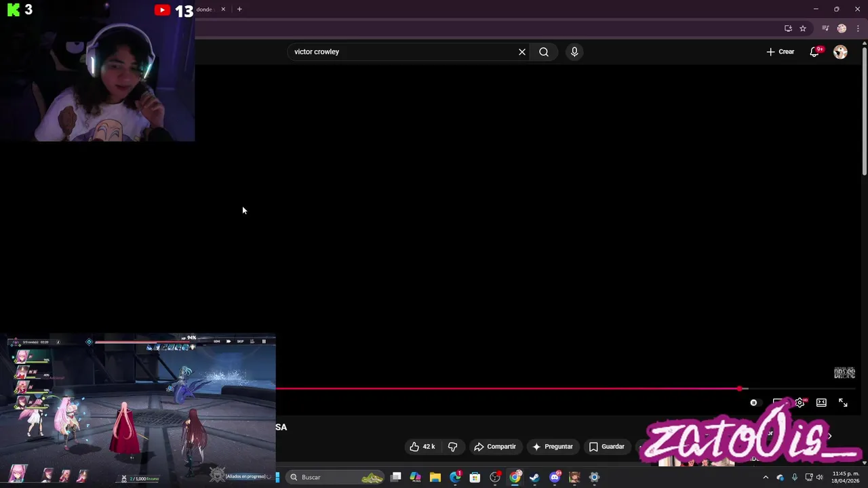
Task: Click SKIP in the game overlay
Action: click(x=240, y=342)
